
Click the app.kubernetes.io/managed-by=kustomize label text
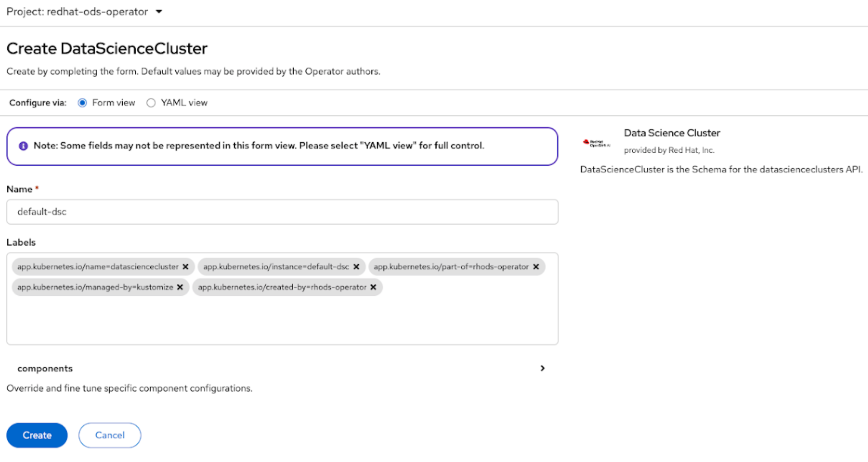(x=95, y=287)
